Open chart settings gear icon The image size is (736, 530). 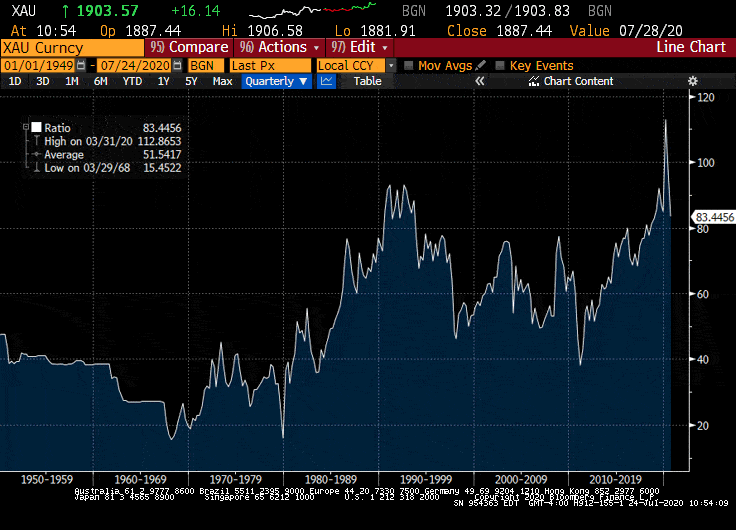point(692,81)
